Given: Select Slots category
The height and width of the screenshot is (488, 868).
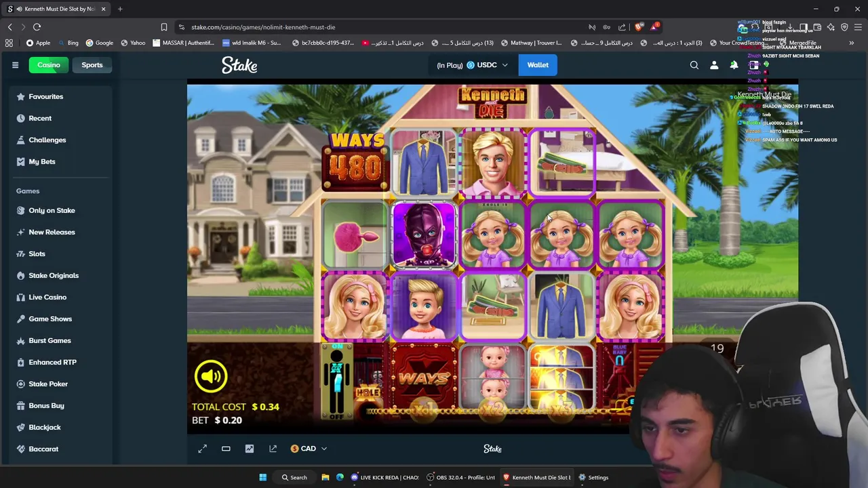Looking at the screenshot, I should [60, 253].
